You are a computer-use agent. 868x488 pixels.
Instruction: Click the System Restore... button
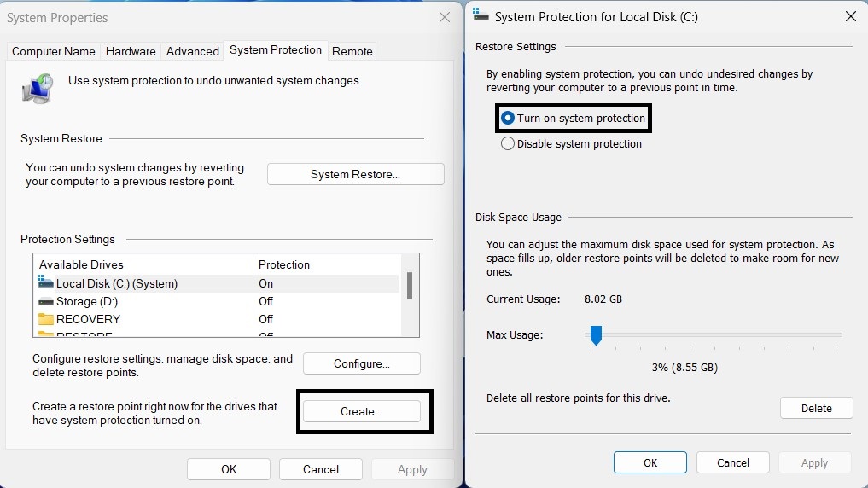pyautogui.click(x=355, y=174)
